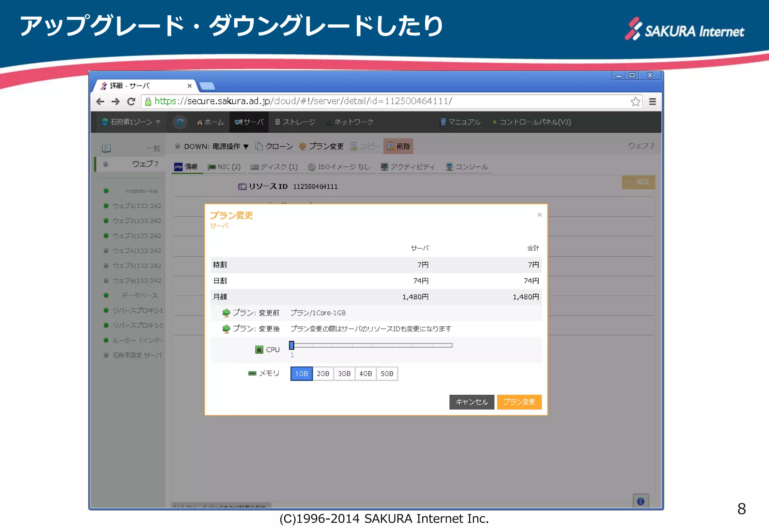
Task: Select ウェブ7 in server list
Action: pyautogui.click(x=130, y=164)
